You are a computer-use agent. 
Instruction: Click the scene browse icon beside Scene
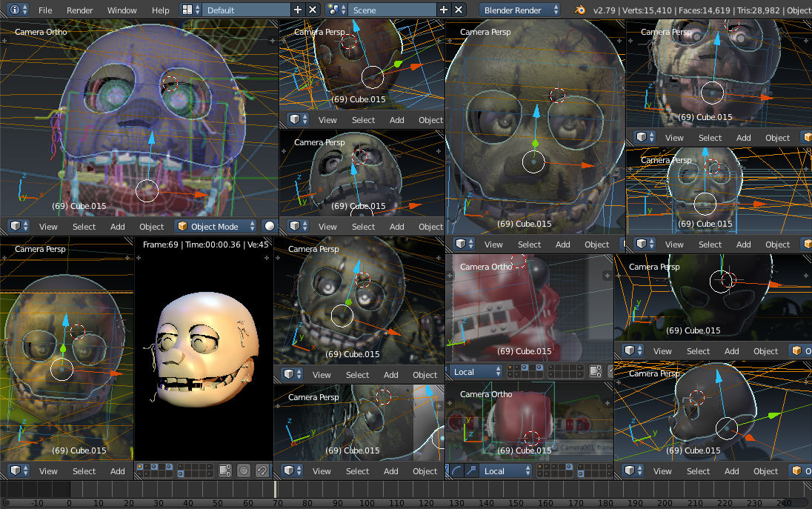[336, 10]
